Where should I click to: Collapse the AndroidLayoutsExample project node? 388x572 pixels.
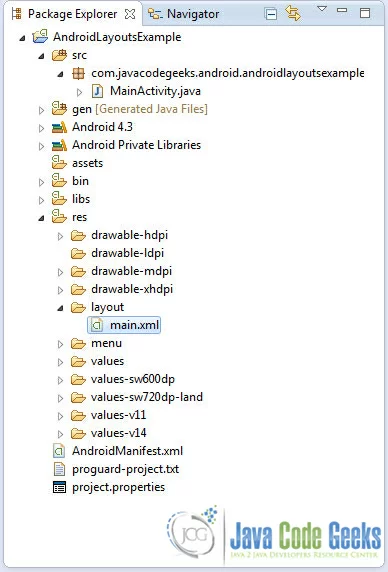23,38
